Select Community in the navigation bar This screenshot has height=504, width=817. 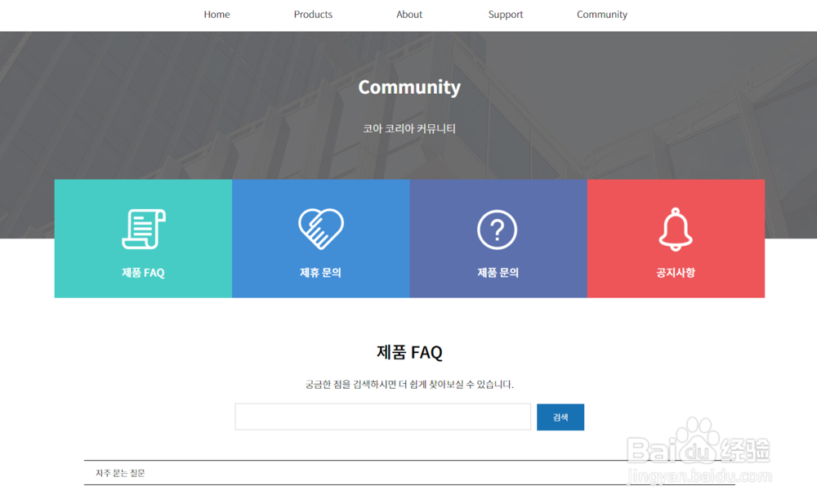pos(602,15)
